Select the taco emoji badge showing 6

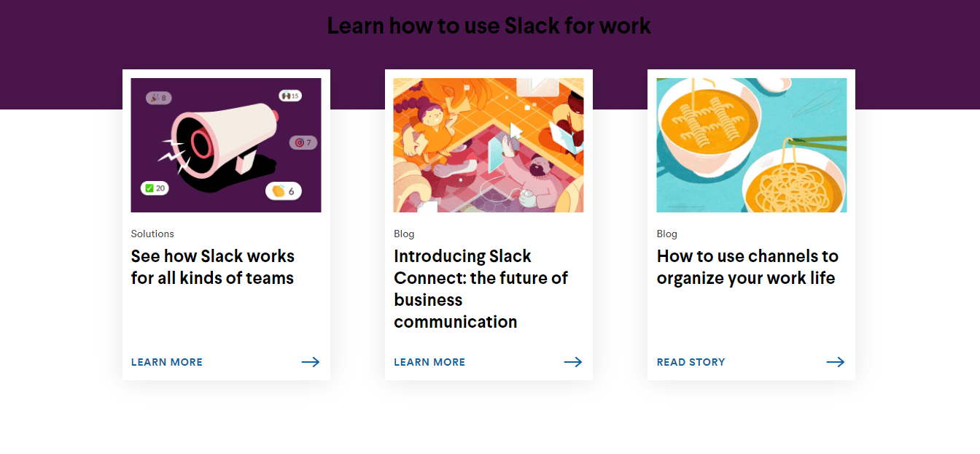(x=284, y=191)
